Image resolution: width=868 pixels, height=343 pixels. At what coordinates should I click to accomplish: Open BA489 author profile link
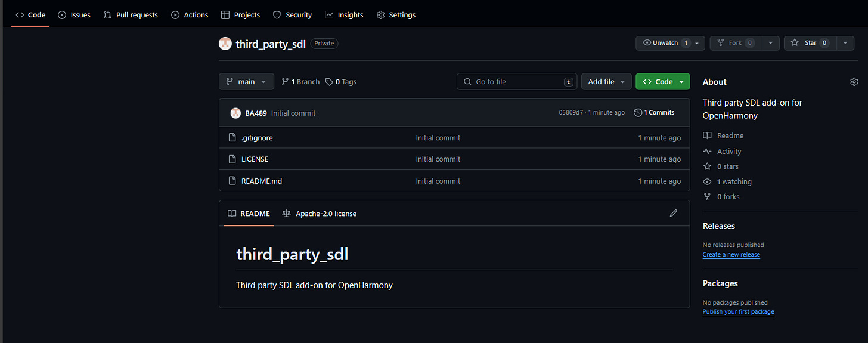(x=256, y=113)
